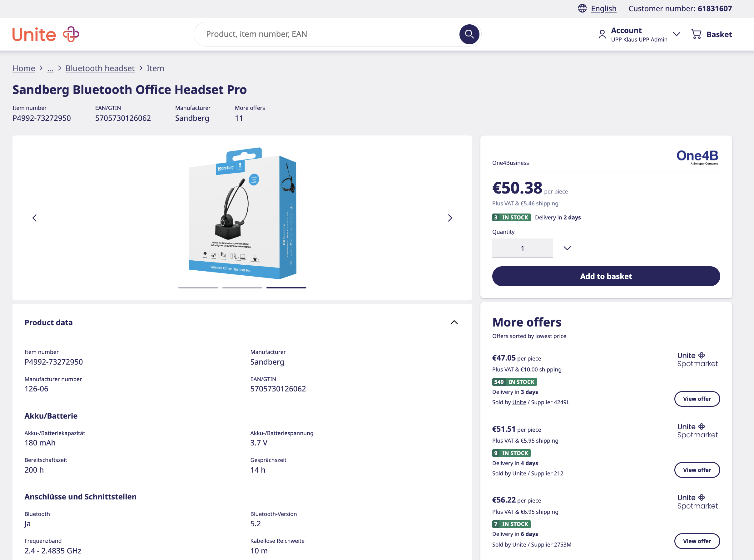Select the third image slide indicator
Image resolution: width=754 pixels, height=560 pixels.
286,288
